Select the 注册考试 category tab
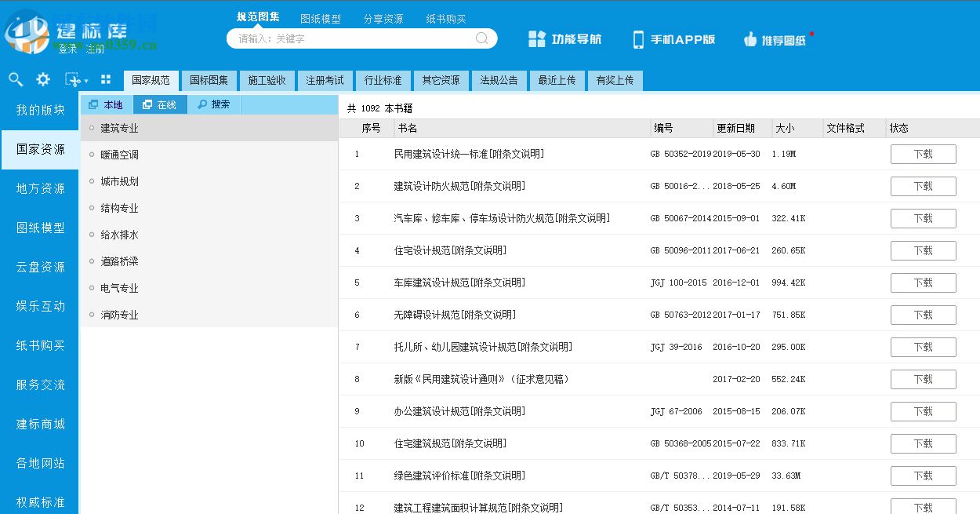The image size is (980, 514). point(325,80)
